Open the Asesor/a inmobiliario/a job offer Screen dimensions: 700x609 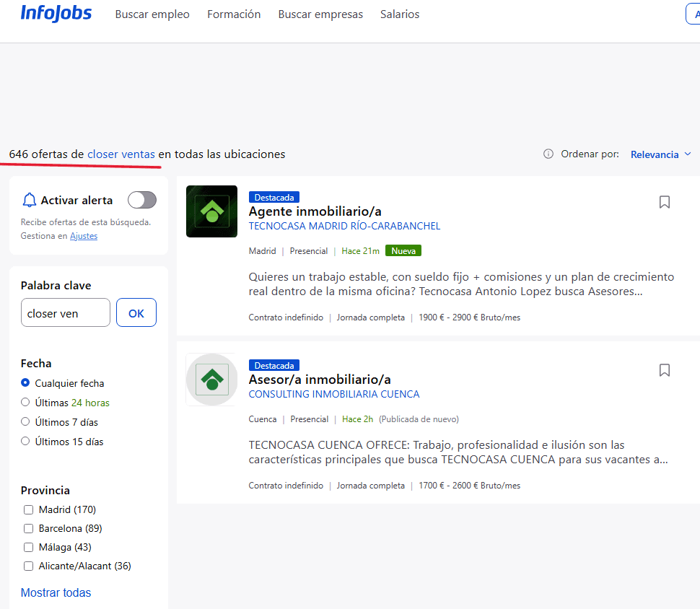(320, 380)
